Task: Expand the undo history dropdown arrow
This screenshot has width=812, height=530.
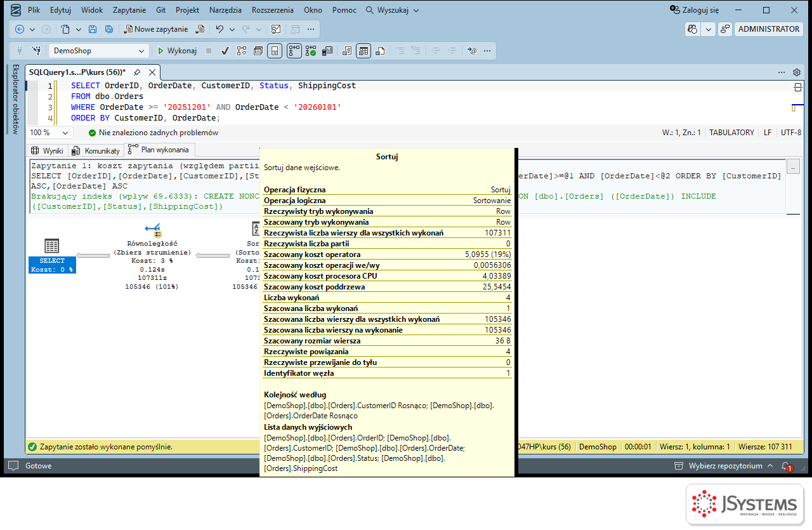Action: pos(232,29)
